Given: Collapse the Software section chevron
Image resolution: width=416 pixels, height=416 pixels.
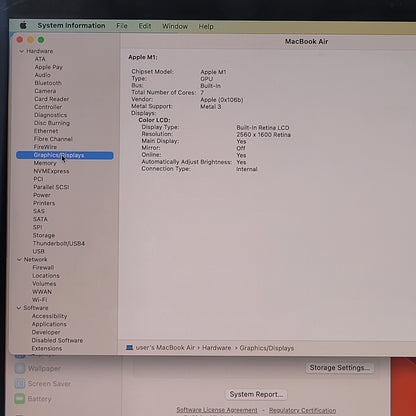Looking at the screenshot, I should 19,308.
